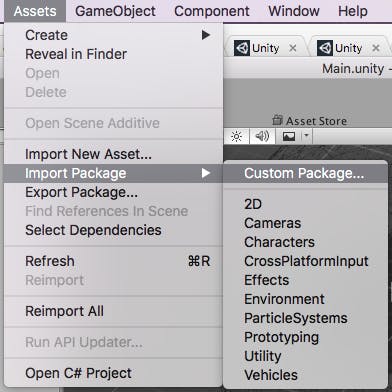Close the second Unity browser tab

tap(376, 48)
